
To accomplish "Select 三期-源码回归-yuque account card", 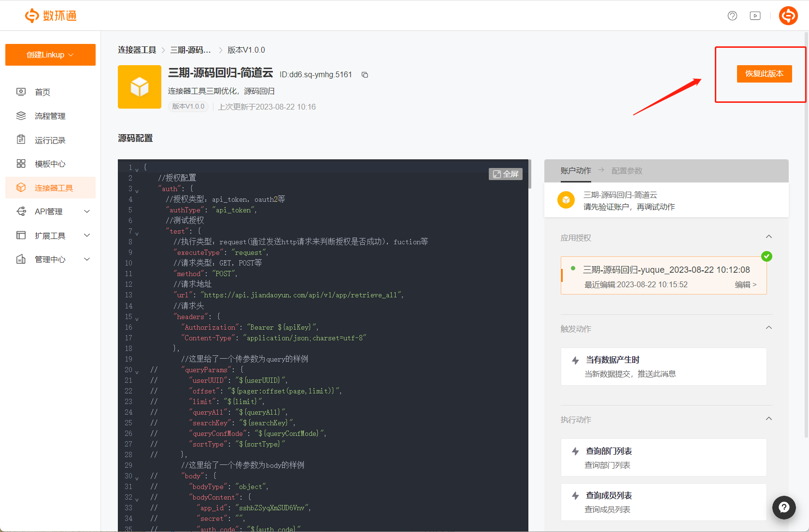I will tap(664, 275).
